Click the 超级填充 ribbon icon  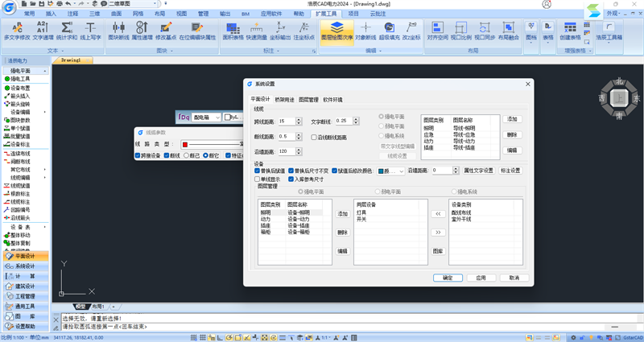point(388,29)
